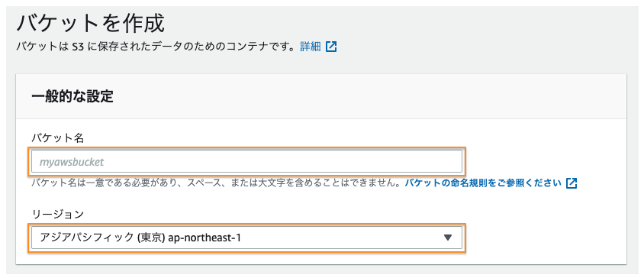Viewport: 644px width, 278px height.
Task: Click the ap-northeast-1 text in region selector
Action: tap(204, 238)
